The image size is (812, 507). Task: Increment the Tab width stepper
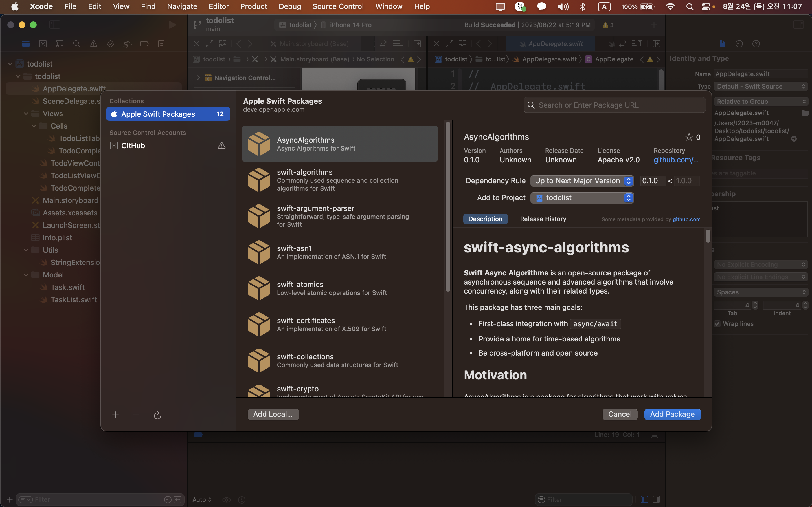(x=755, y=303)
